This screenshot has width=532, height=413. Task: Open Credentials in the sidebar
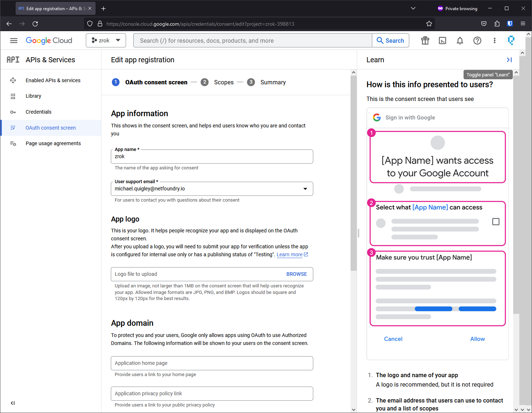[x=38, y=112]
